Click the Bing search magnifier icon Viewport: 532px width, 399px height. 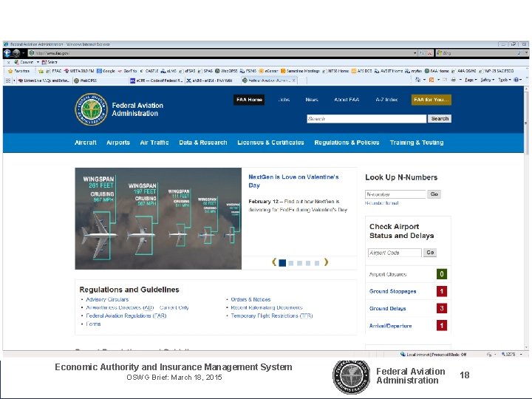tap(519, 53)
